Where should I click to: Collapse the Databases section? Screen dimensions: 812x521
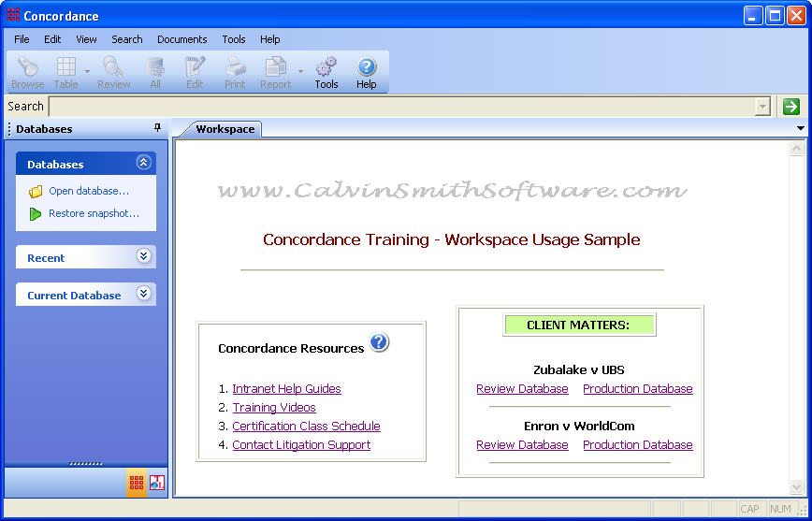pyautogui.click(x=143, y=163)
